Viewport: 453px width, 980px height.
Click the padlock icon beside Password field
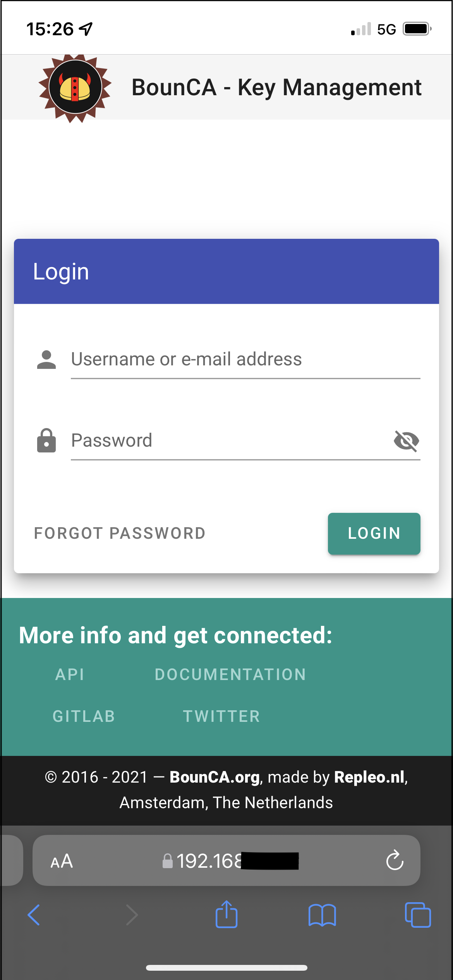(46, 440)
